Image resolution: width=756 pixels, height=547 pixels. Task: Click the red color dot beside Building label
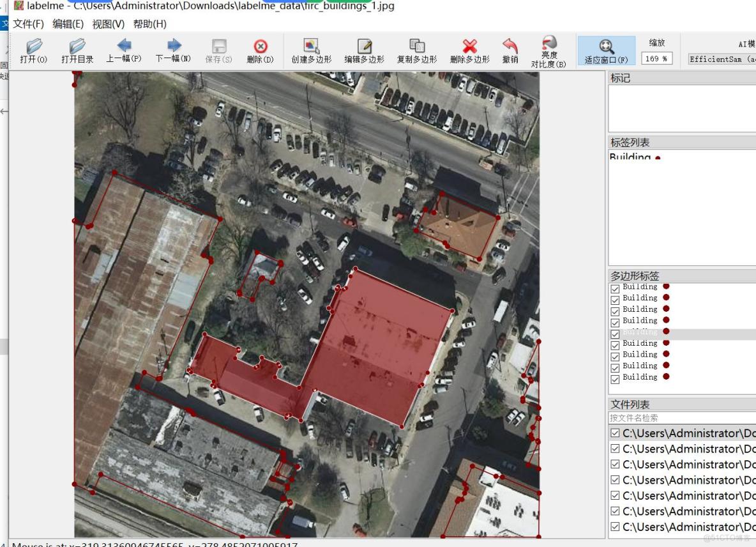658,158
